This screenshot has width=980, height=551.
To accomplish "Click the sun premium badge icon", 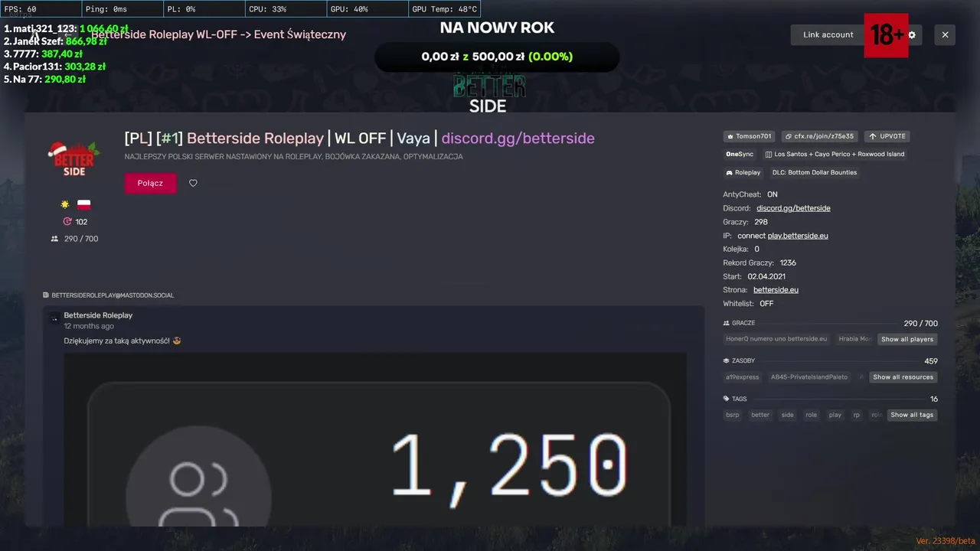I will click(x=65, y=204).
